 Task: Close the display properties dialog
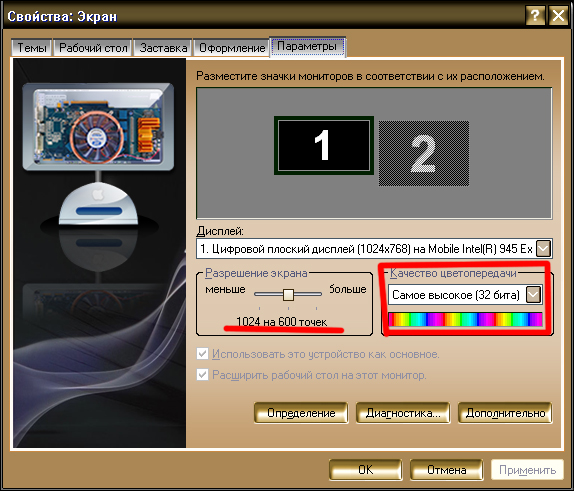[558, 16]
